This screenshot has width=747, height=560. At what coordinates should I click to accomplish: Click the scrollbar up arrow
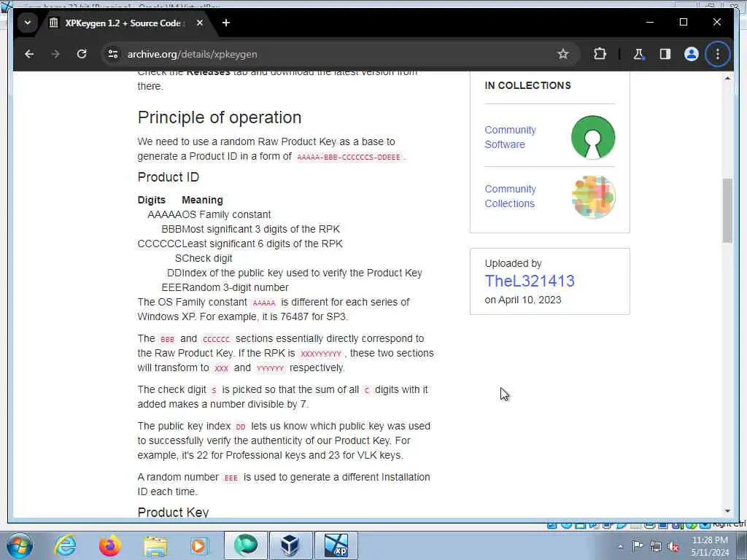click(727, 78)
